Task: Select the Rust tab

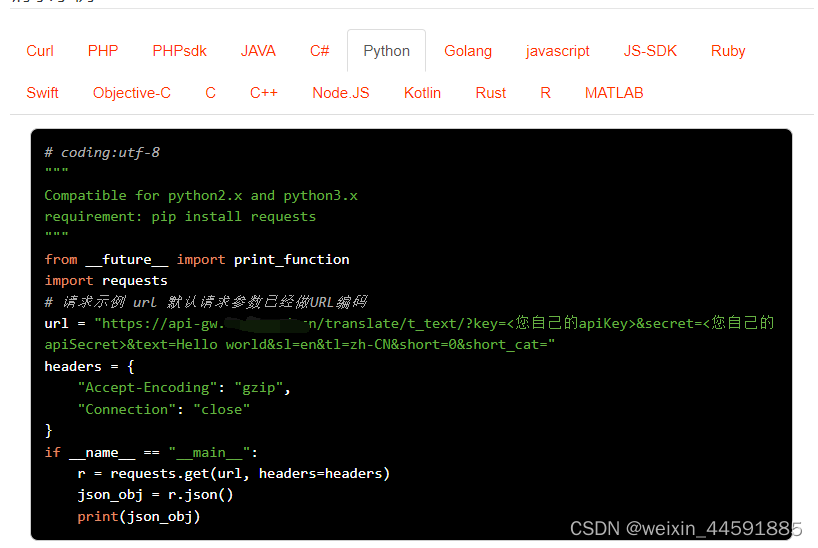Action: pyautogui.click(x=491, y=93)
